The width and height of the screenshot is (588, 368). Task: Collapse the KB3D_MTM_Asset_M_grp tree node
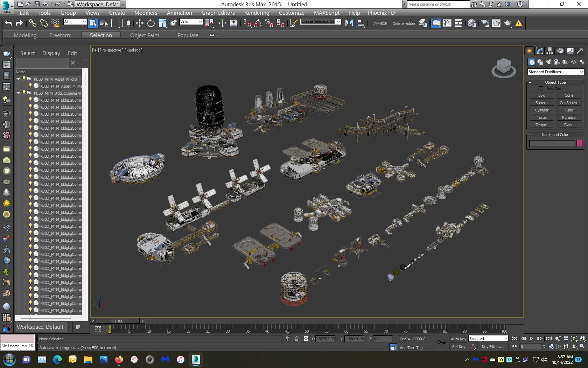click(x=19, y=79)
